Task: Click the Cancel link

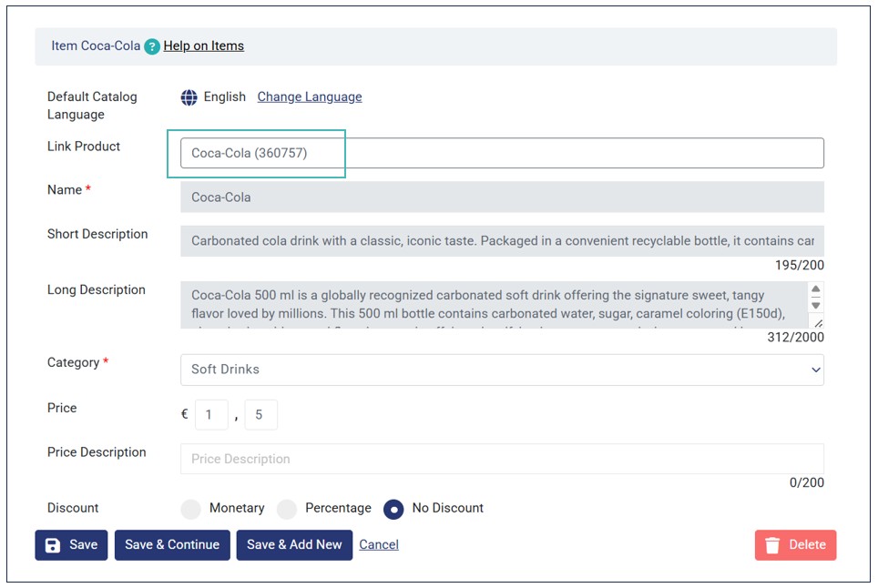Action: [x=379, y=544]
